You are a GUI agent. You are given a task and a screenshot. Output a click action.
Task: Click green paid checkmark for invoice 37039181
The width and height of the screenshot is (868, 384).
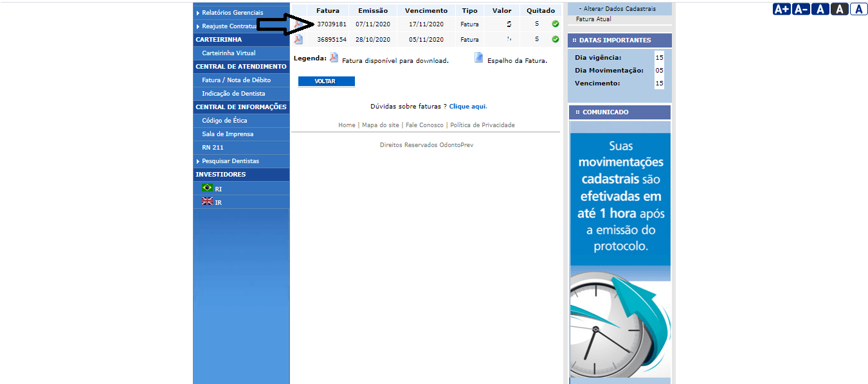point(555,24)
